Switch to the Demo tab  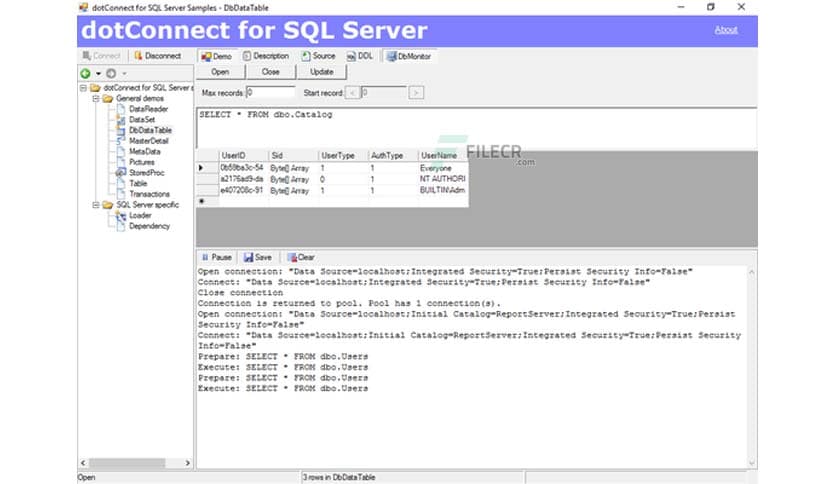click(216, 56)
